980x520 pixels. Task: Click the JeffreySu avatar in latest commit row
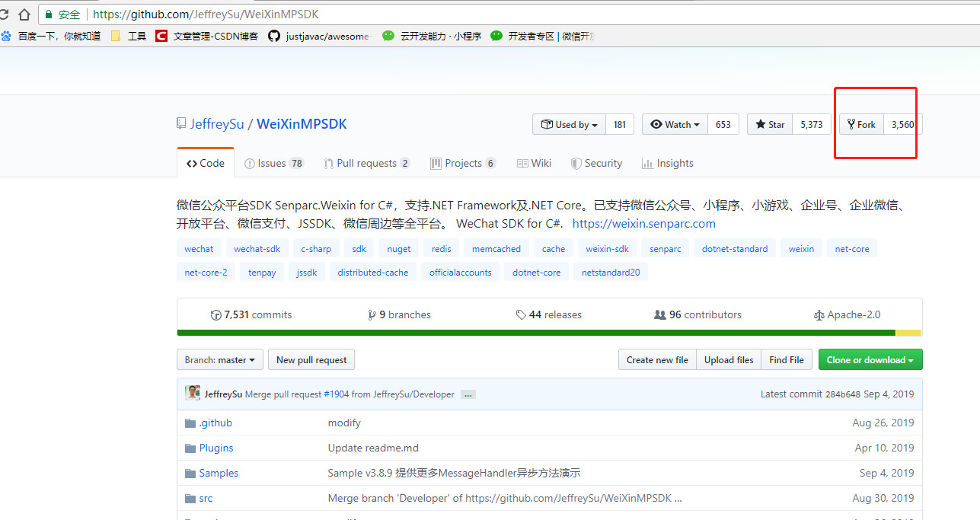pos(193,394)
